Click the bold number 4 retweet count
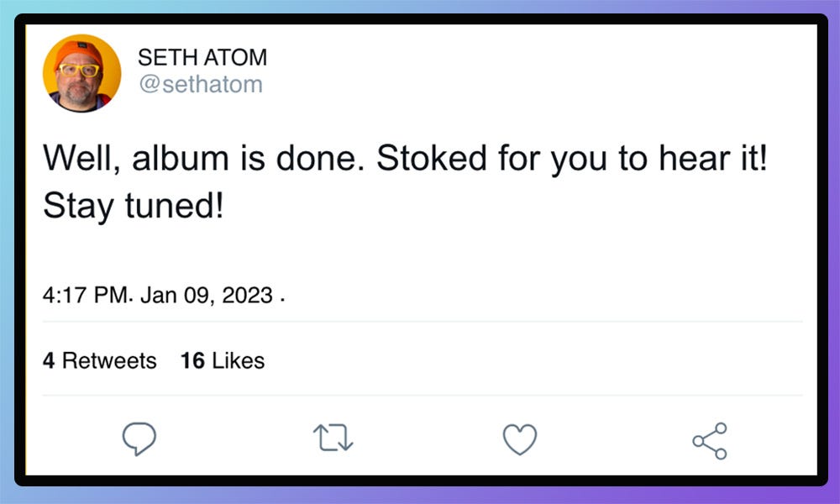840x504 pixels. (x=49, y=361)
